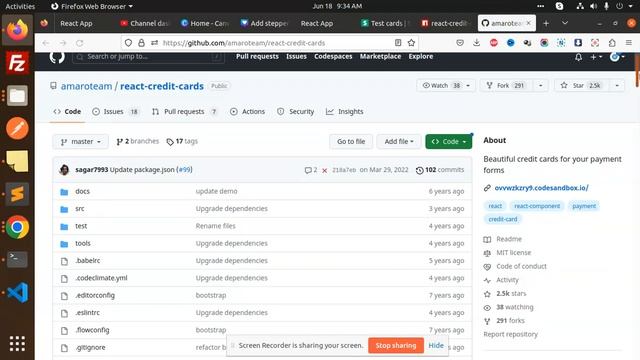Open Firefox extensions puzzle icon
640x360 pixels.
pyautogui.click(x=612, y=42)
